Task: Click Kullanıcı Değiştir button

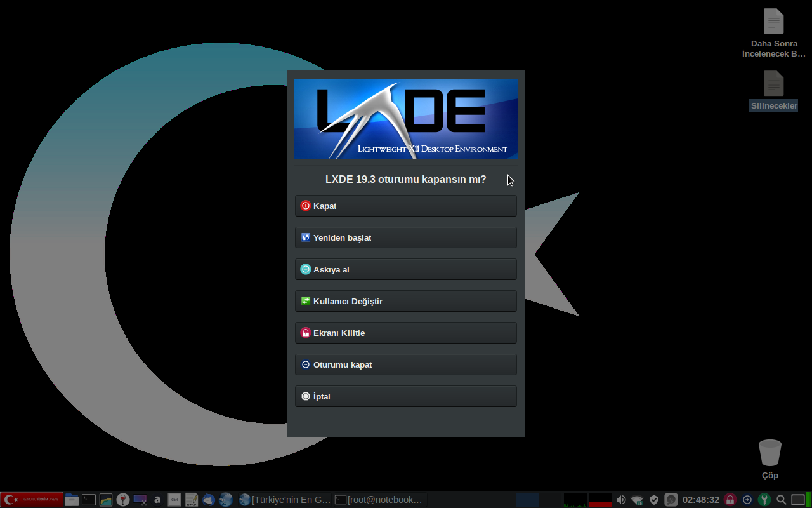Action: [406, 301]
